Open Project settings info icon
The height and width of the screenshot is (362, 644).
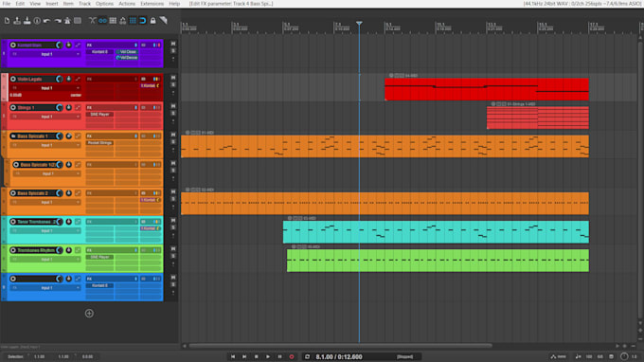[37, 21]
